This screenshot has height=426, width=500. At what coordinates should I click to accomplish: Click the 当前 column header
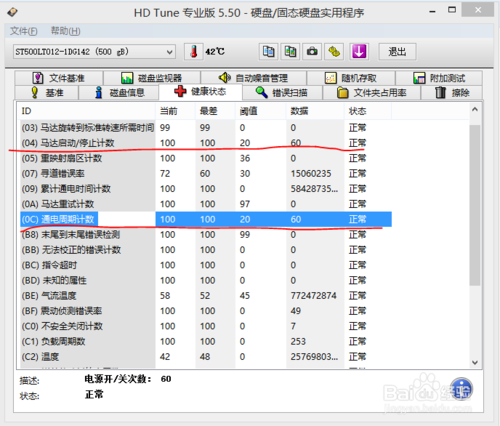coord(175,111)
